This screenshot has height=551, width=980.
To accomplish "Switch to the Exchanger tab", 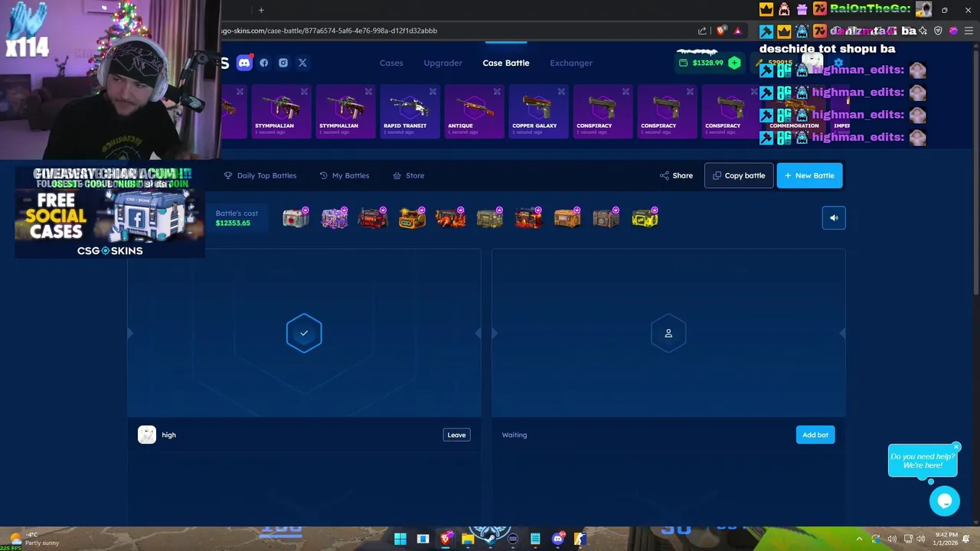I will [x=571, y=63].
